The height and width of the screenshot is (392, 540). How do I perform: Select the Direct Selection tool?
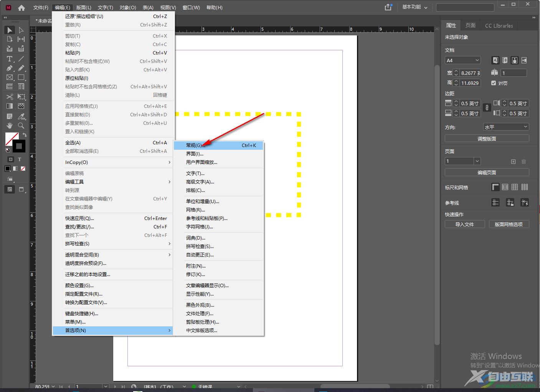[21, 30]
